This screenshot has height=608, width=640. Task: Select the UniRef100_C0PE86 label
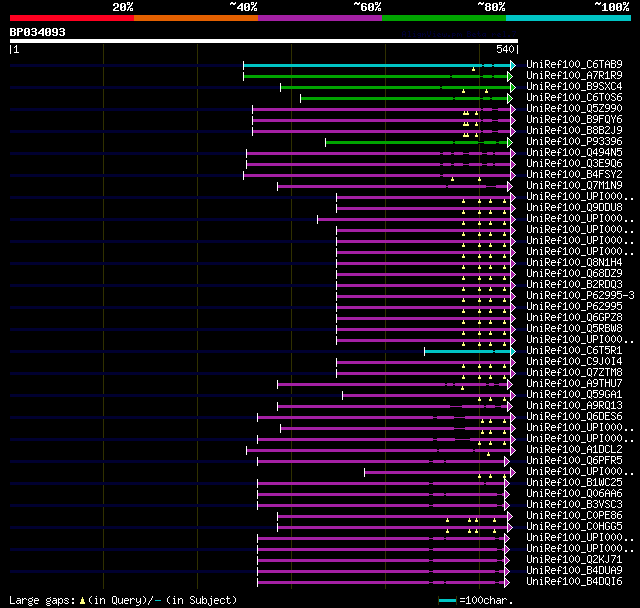tap(574, 516)
